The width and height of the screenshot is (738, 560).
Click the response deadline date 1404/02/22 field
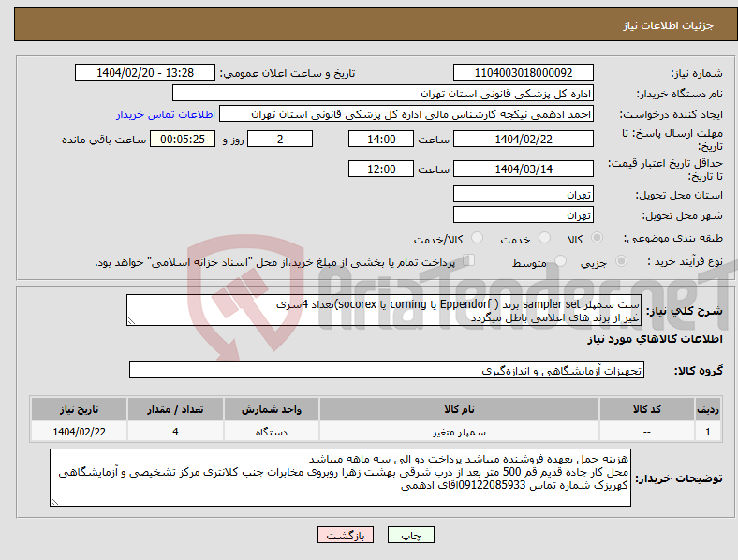click(524, 140)
